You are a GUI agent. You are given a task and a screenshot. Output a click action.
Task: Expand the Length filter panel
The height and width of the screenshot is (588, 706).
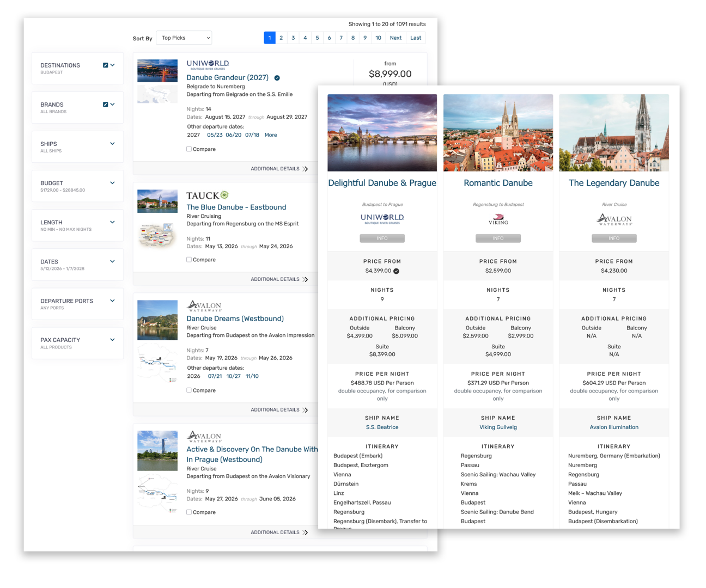click(77, 225)
